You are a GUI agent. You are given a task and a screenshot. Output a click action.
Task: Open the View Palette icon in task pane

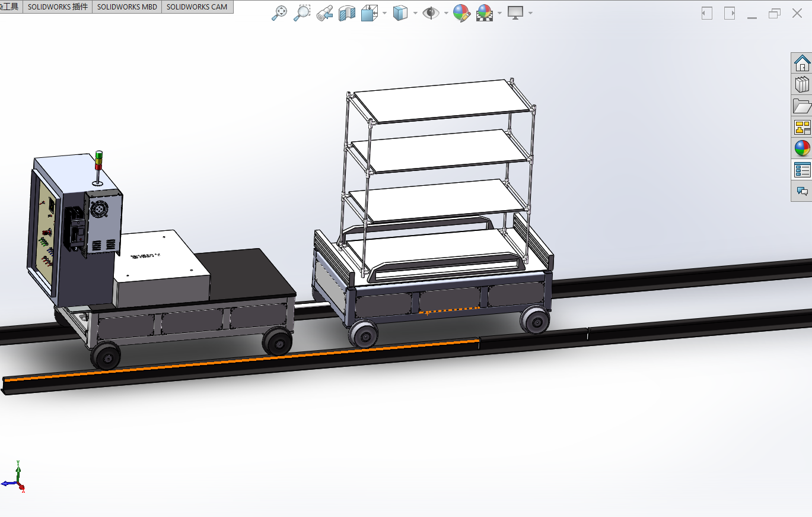click(x=802, y=127)
